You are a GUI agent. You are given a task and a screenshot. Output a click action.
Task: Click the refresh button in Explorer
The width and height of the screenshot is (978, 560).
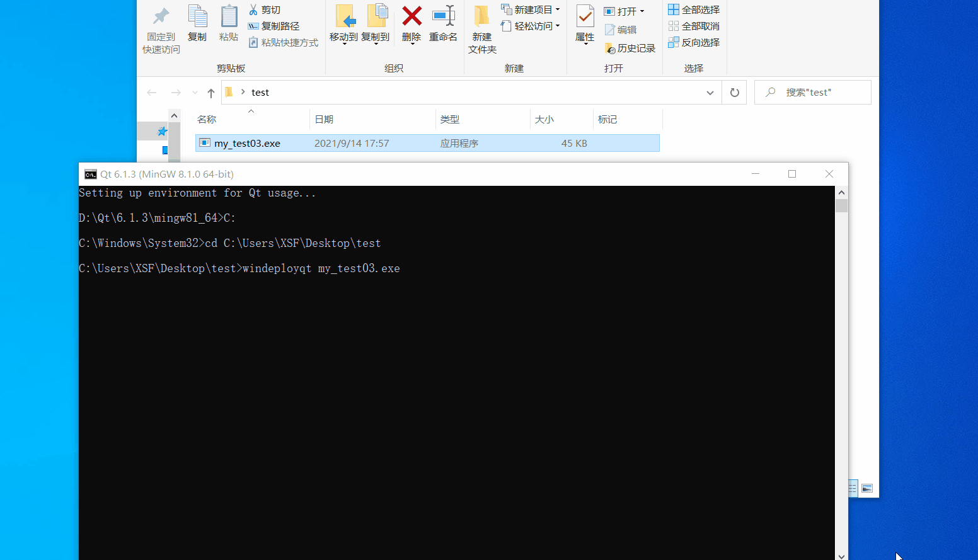(x=734, y=92)
